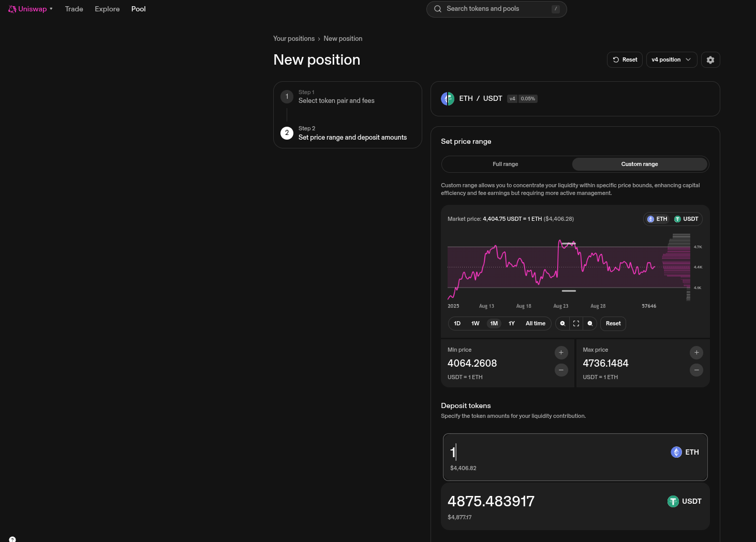
Task: Increase Min price with plus button
Action: point(561,353)
